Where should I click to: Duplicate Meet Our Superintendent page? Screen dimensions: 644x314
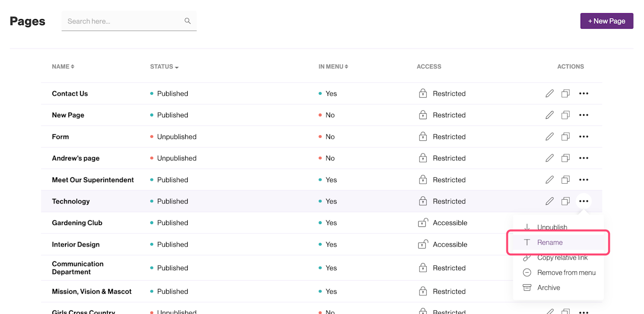(x=566, y=180)
